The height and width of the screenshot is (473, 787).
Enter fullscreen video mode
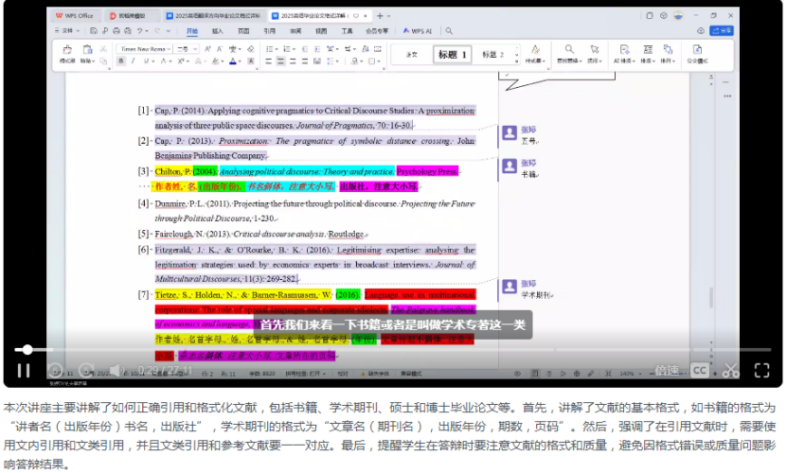(762, 371)
